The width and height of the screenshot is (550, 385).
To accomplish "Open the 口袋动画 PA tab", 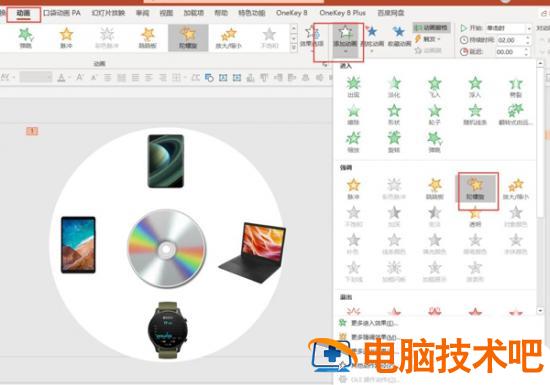I will (62, 13).
